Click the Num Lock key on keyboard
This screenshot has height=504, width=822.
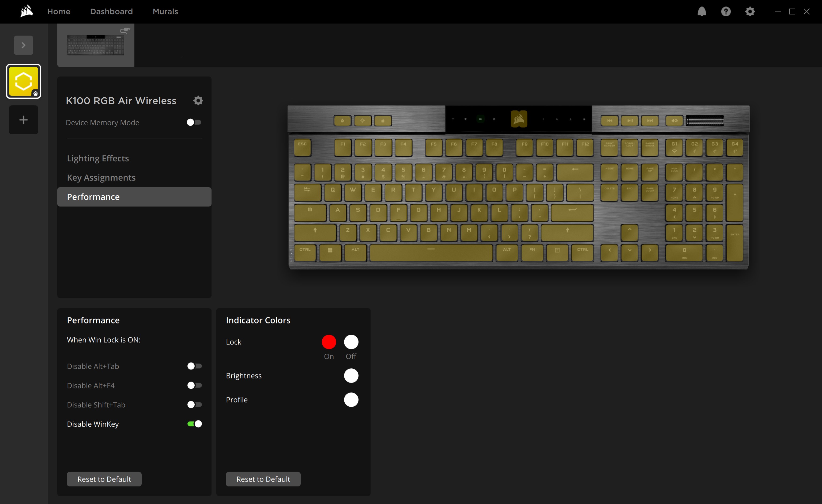674,172
